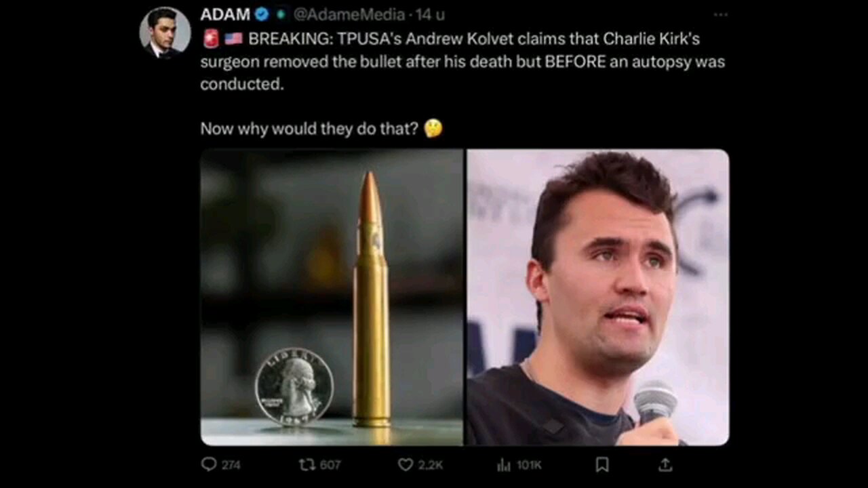Click the 274 replies count
Viewport: 868px width, 488px height.
pyautogui.click(x=231, y=465)
